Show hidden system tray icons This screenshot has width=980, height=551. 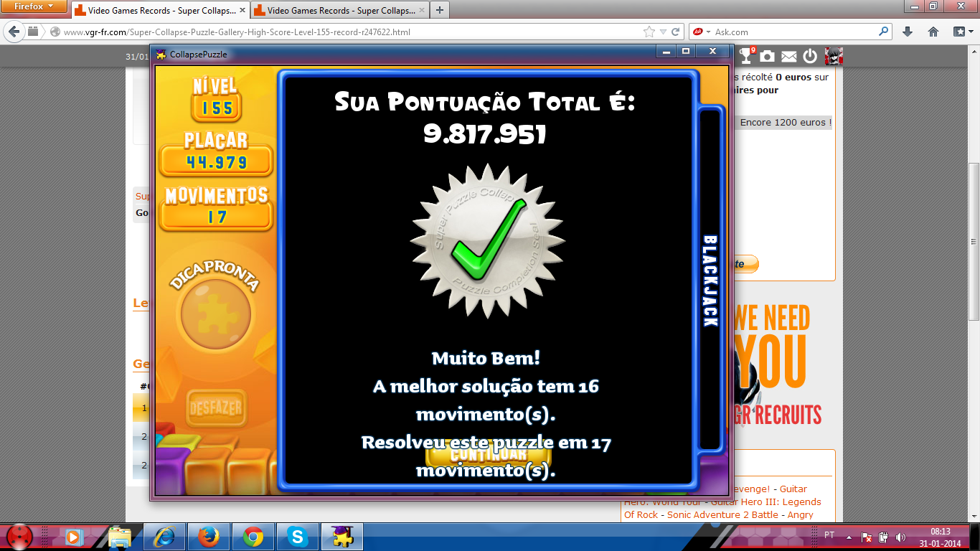[849, 536]
